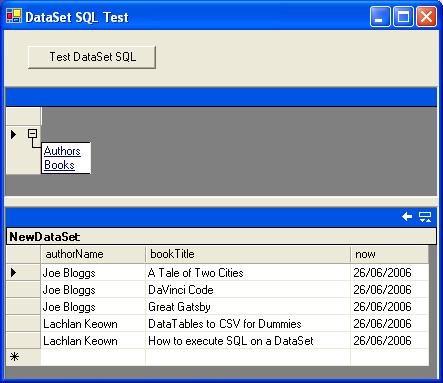Open the application icon in title bar
Screen dimensions: 443x383
[14, 16]
